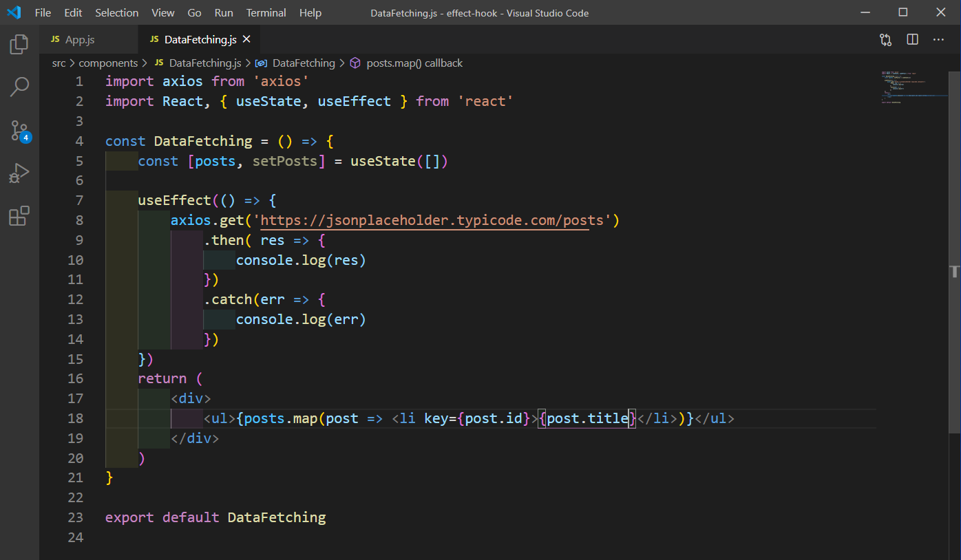Viewport: 961px width, 560px height.
Task: Maximize the VS Code window
Action: point(903,12)
